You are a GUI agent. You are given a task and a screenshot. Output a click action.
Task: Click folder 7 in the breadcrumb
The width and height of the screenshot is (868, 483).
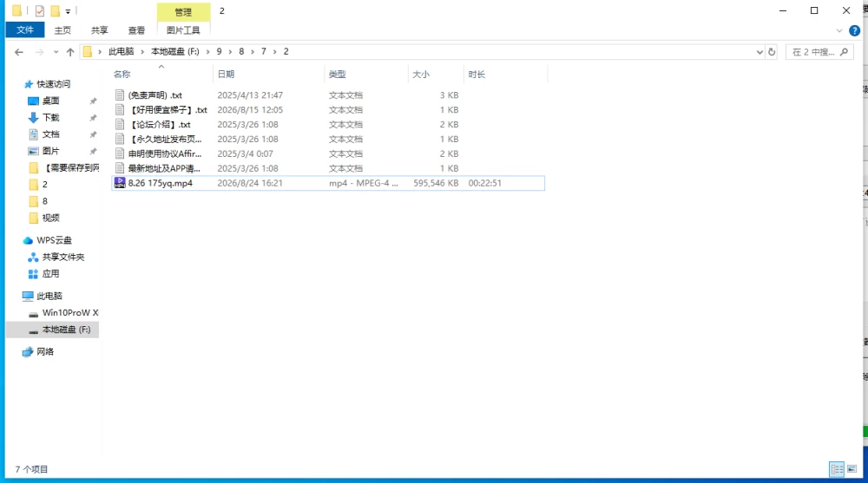(264, 51)
